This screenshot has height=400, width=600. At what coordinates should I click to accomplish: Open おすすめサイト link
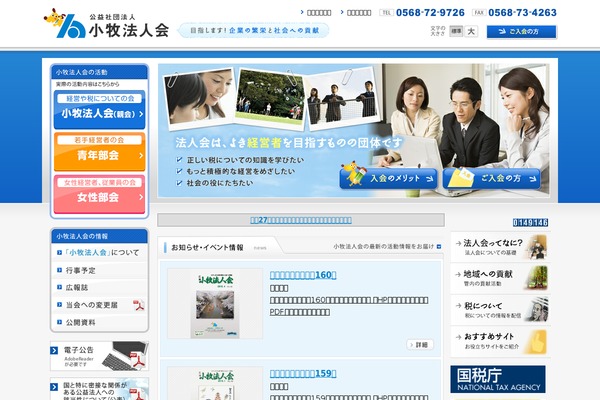point(501,341)
